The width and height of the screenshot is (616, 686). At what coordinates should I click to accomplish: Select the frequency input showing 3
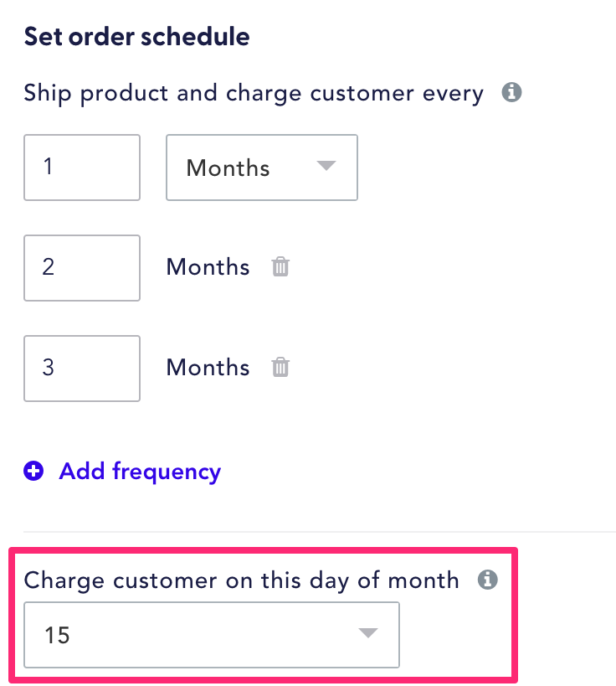pyautogui.click(x=81, y=368)
